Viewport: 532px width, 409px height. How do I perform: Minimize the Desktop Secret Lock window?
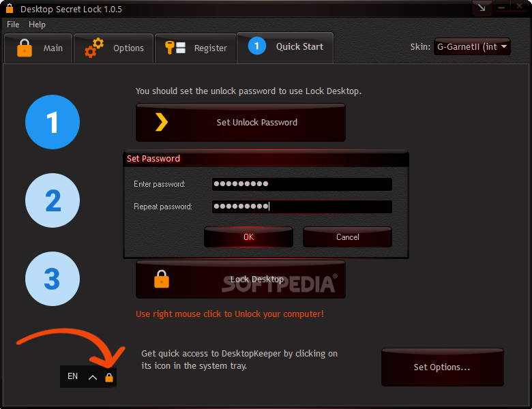pos(503,7)
